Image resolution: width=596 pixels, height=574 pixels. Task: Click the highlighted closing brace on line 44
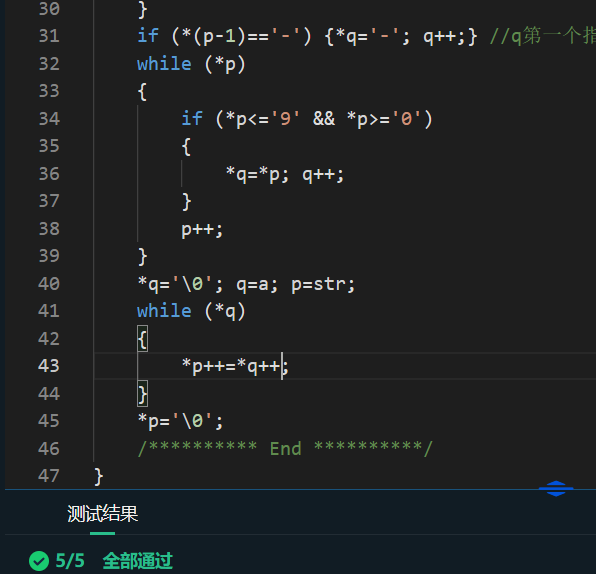143,393
